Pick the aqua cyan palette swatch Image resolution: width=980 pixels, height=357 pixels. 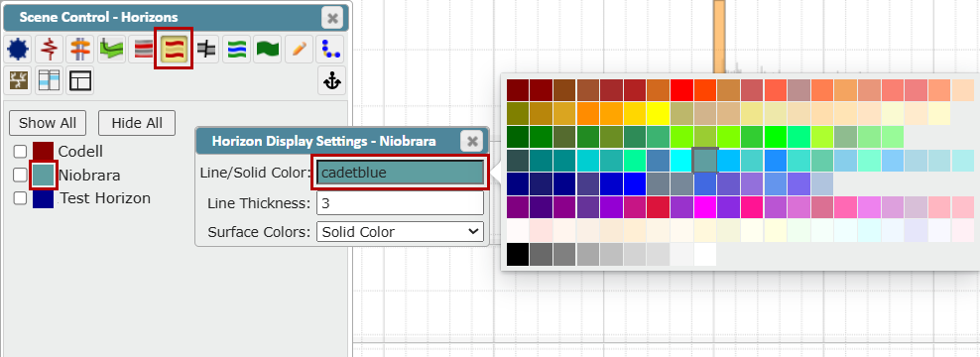point(681,161)
